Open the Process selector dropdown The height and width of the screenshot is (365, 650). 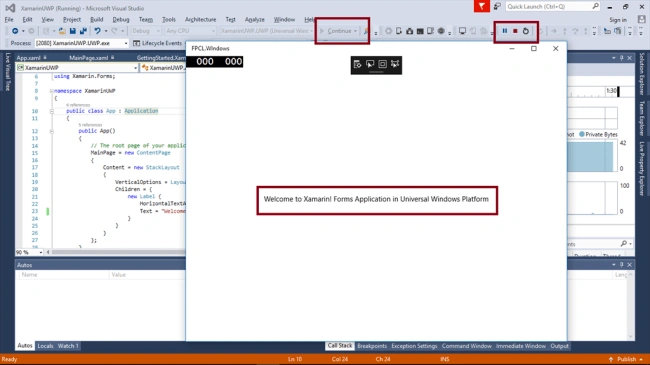(x=82, y=43)
